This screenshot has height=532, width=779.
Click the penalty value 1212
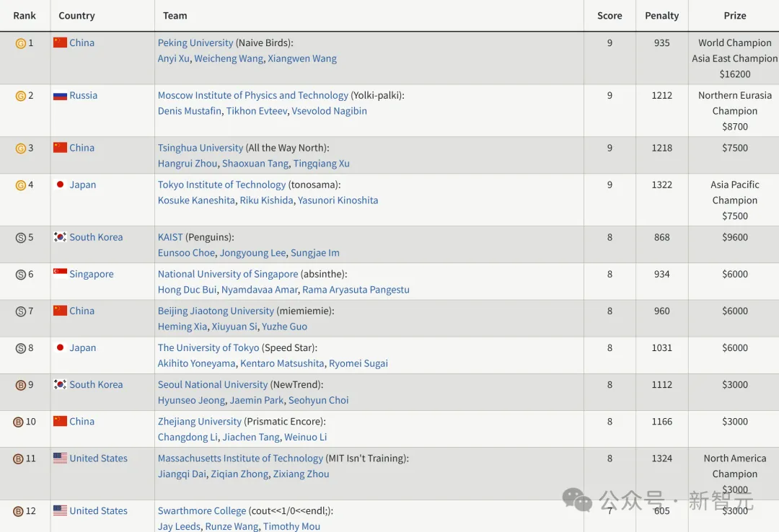click(661, 95)
